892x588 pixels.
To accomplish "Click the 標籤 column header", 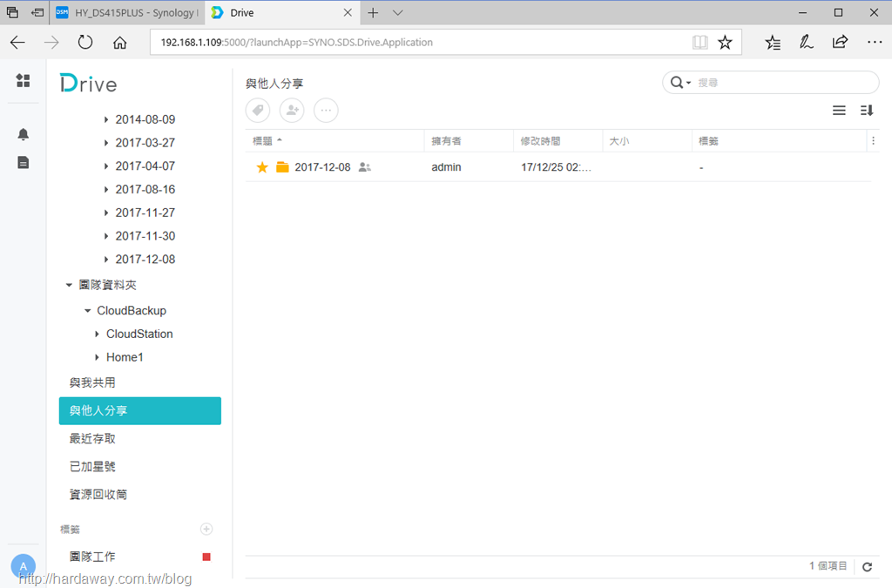I will coord(780,141).
